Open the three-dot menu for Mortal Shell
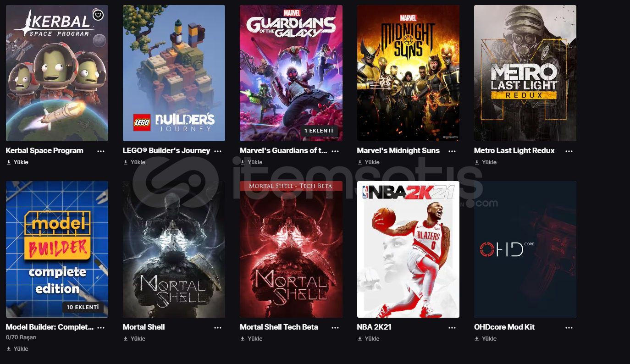Viewport: 630px width, 364px height. pyautogui.click(x=218, y=327)
